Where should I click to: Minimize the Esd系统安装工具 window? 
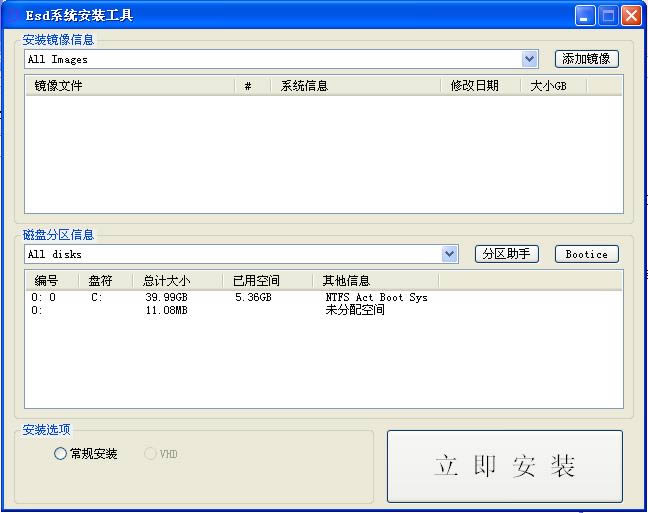(x=585, y=16)
